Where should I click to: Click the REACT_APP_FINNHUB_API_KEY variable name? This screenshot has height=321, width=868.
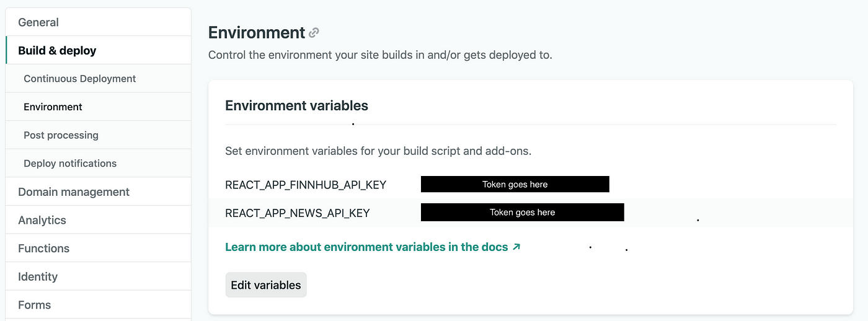(306, 185)
